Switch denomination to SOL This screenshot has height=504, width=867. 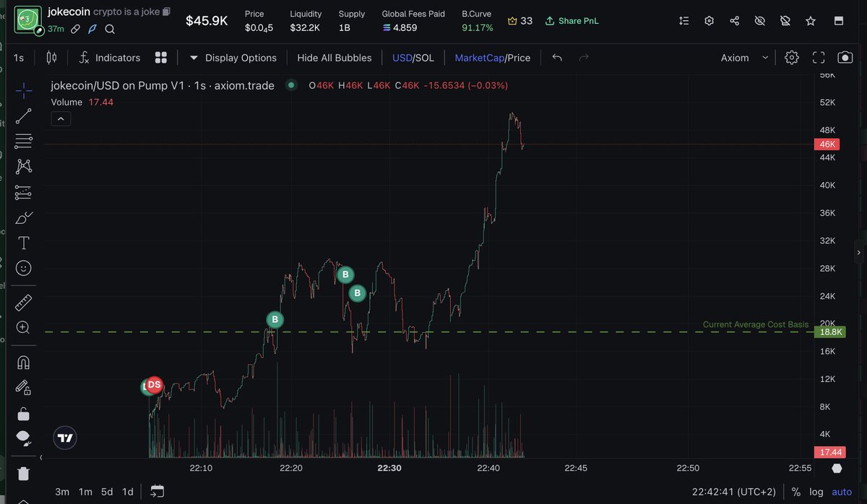click(425, 58)
